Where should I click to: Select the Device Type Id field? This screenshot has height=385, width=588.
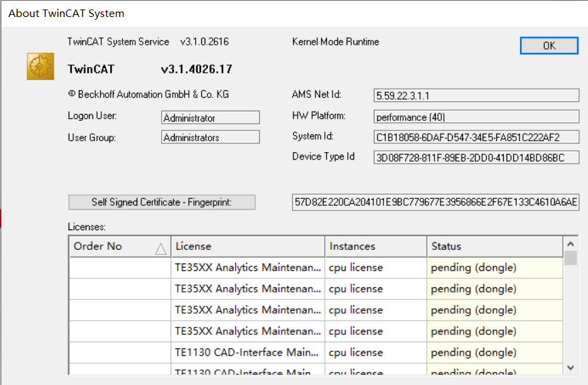(x=477, y=158)
